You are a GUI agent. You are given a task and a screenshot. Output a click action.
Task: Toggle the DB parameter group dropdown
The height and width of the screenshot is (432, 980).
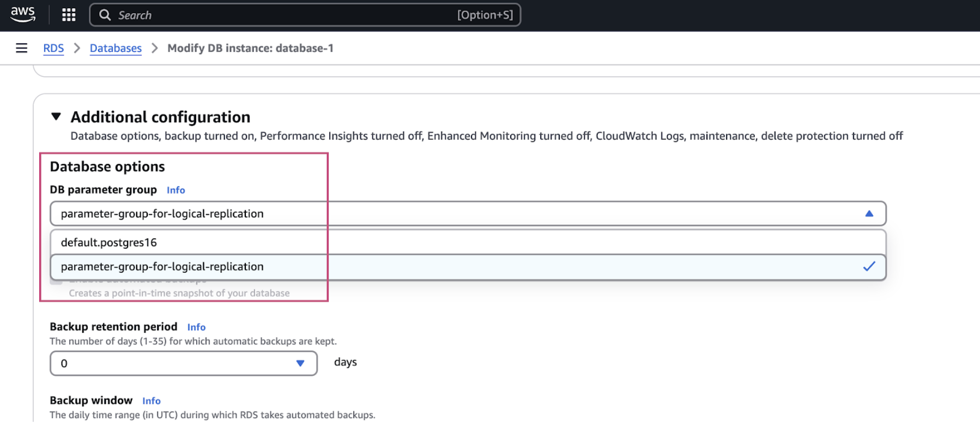click(x=468, y=213)
